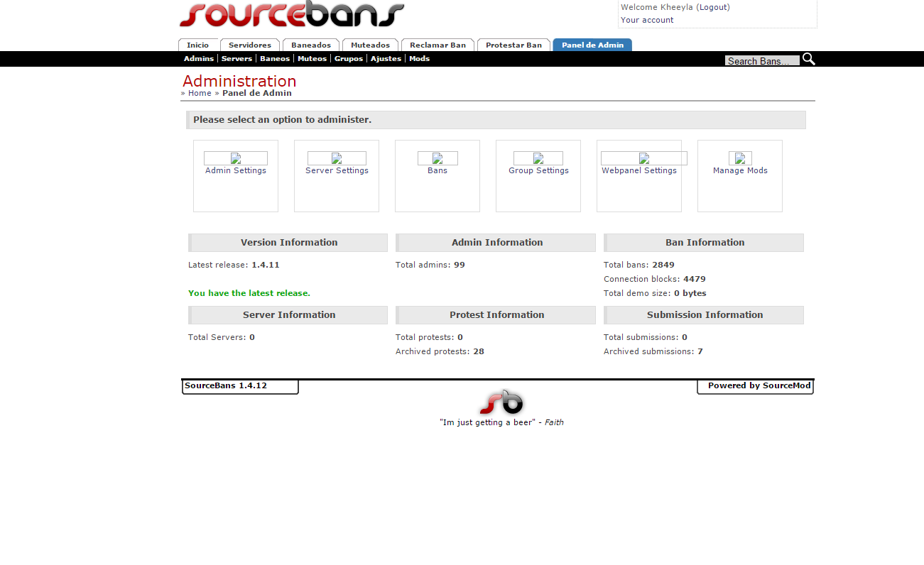
Task: Click the Total Servers: 0 text
Action: click(x=222, y=337)
